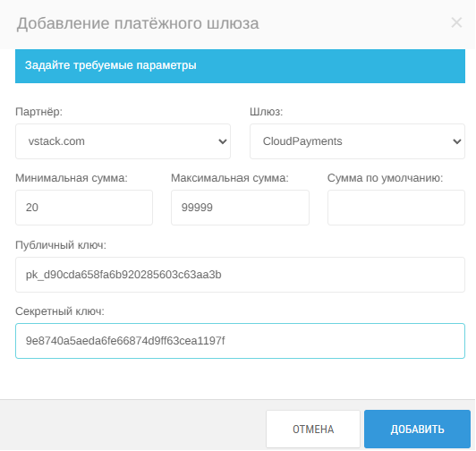Screen dimensions: 476x451
Task: Open the Шлюз dropdown showing CloudPayments
Action: click(x=357, y=141)
